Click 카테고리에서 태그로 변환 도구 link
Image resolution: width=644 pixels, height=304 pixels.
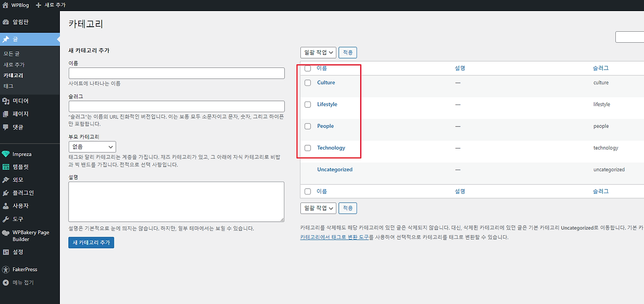click(335, 237)
